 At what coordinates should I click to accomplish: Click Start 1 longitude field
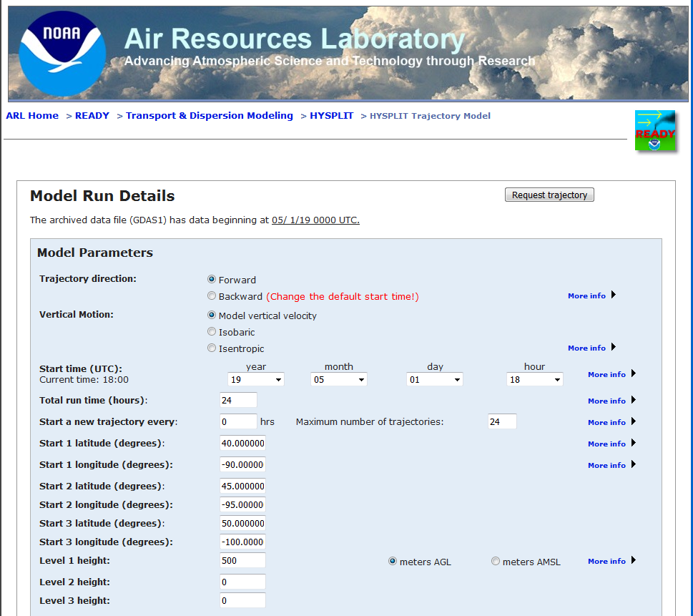(242, 464)
